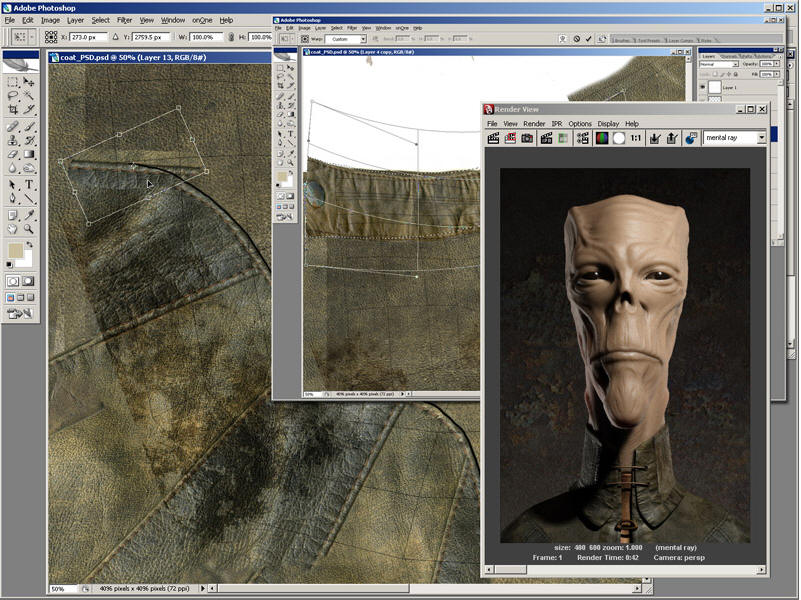
Task: Open the foreground color swatch in main toolbox
Action: 15,251
